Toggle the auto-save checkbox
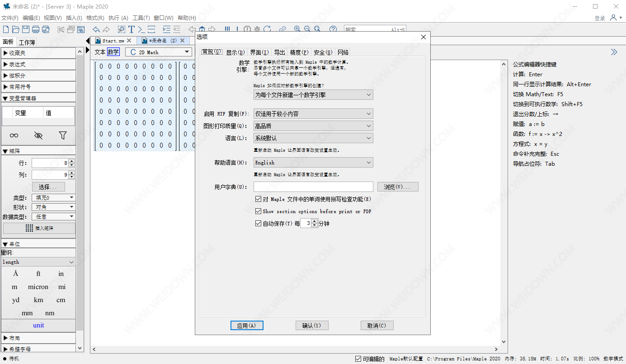This screenshot has height=364, width=626. tap(258, 223)
